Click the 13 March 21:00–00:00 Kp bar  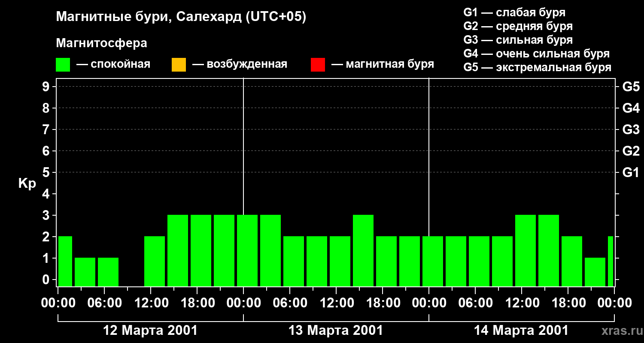click(410, 261)
